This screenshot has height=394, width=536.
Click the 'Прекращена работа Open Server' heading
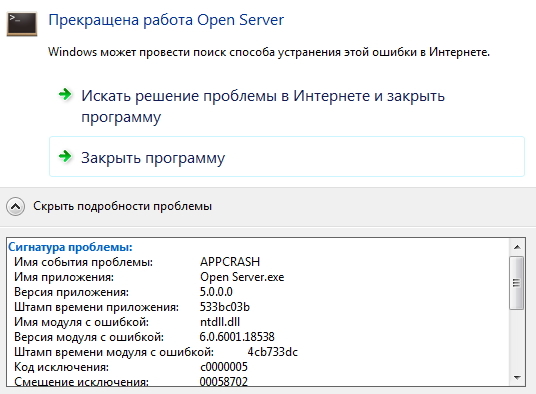point(166,20)
